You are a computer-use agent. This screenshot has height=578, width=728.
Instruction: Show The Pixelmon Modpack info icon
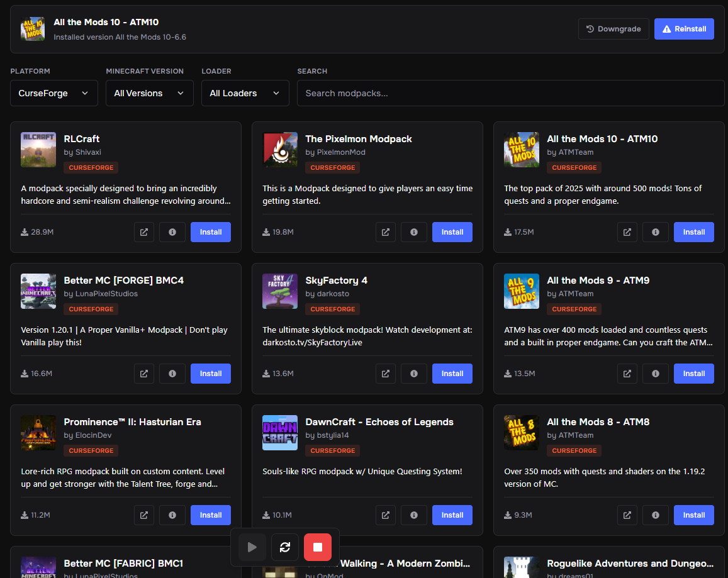point(413,232)
